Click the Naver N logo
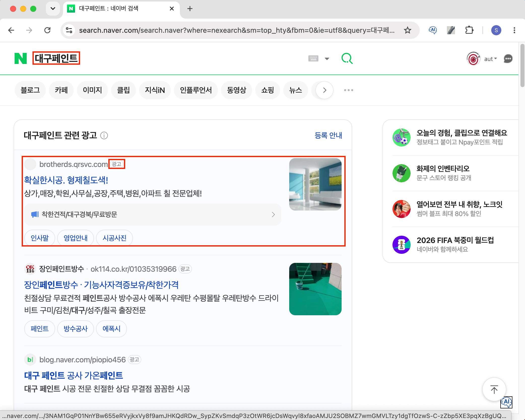The height and width of the screenshot is (420, 525). coord(21,58)
